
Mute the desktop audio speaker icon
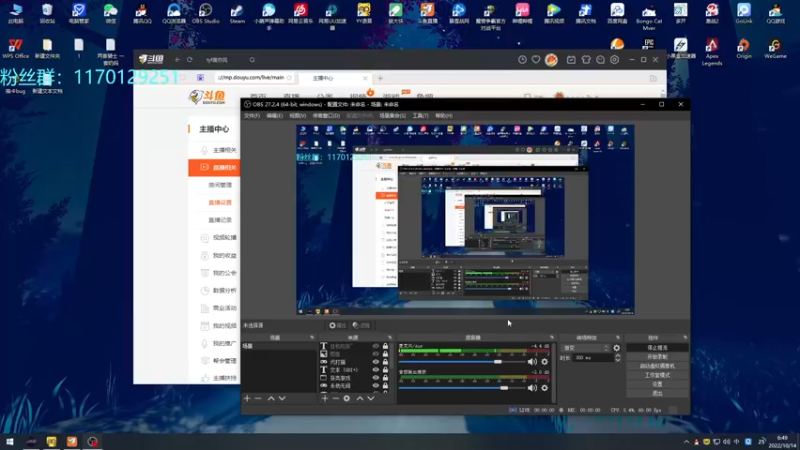[532, 388]
